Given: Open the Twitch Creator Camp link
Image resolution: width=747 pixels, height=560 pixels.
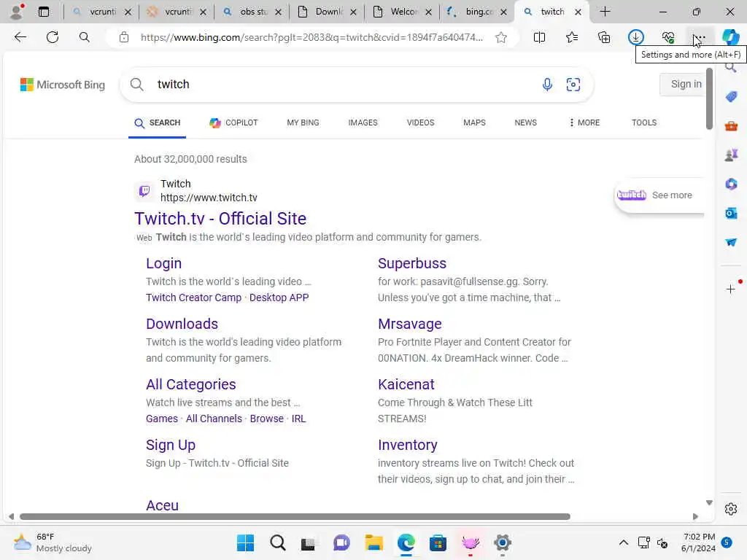Looking at the screenshot, I should [x=193, y=297].
